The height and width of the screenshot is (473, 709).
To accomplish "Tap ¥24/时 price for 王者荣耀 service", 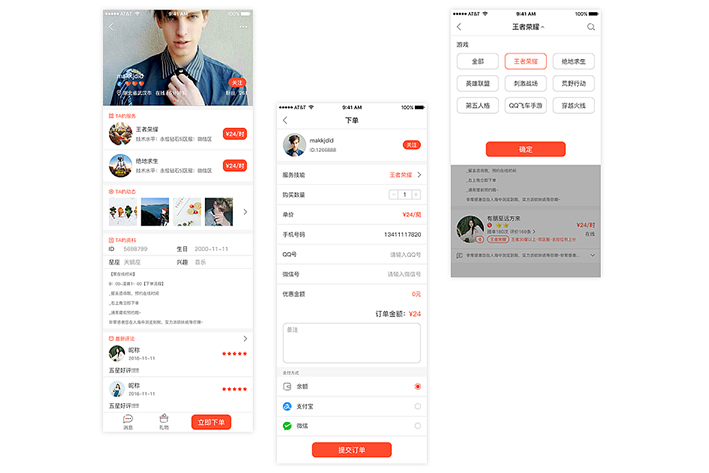I will click(x=235, y=134).
